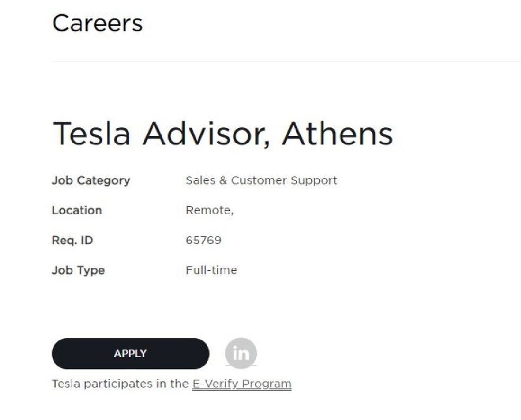The width and height of the screenshot is (521, 420).
Task: Click the Job Type label
Action: [x=78, y=270]
